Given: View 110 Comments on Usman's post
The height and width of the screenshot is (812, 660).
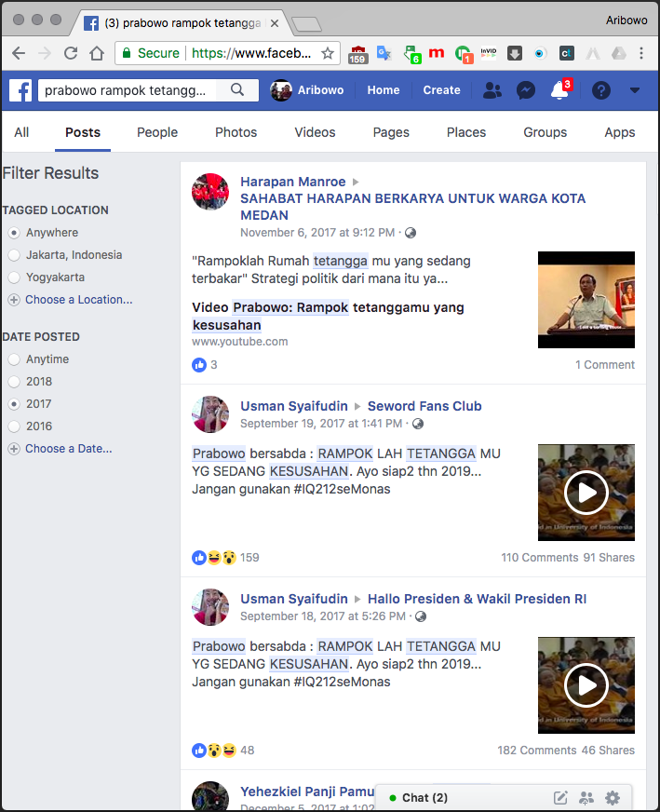Looking at the screenshot, I should coord(539,558).
